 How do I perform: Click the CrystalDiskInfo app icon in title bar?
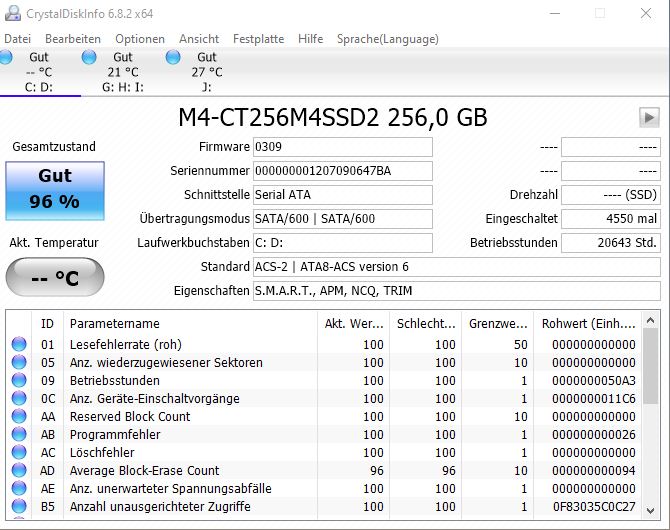(x=13, y=13)
